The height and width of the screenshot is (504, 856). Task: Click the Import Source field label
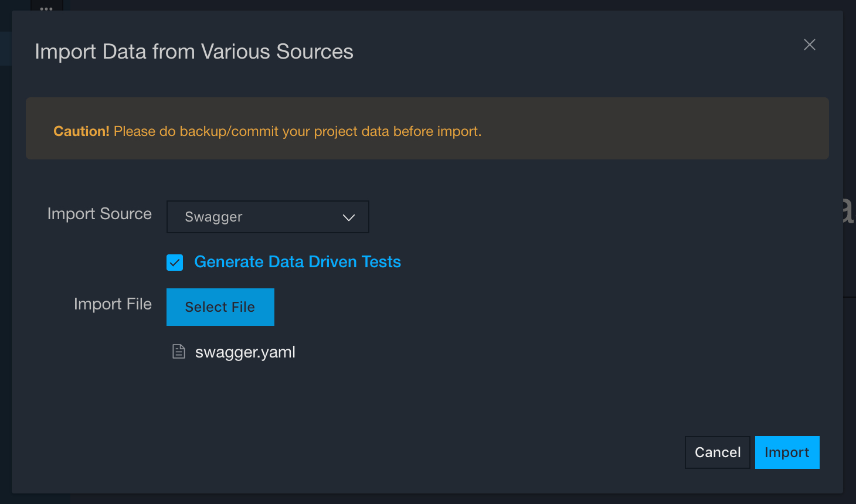click(99, 214)
